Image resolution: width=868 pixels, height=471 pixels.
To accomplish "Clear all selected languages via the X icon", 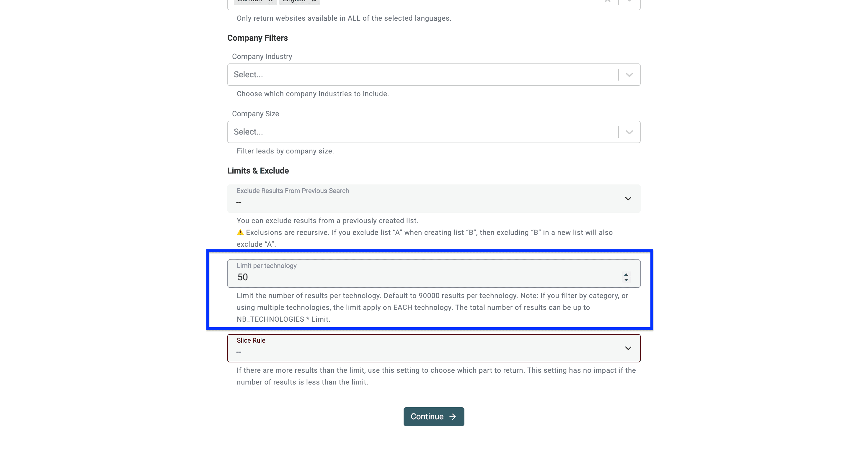I will [x=608, y=2].
